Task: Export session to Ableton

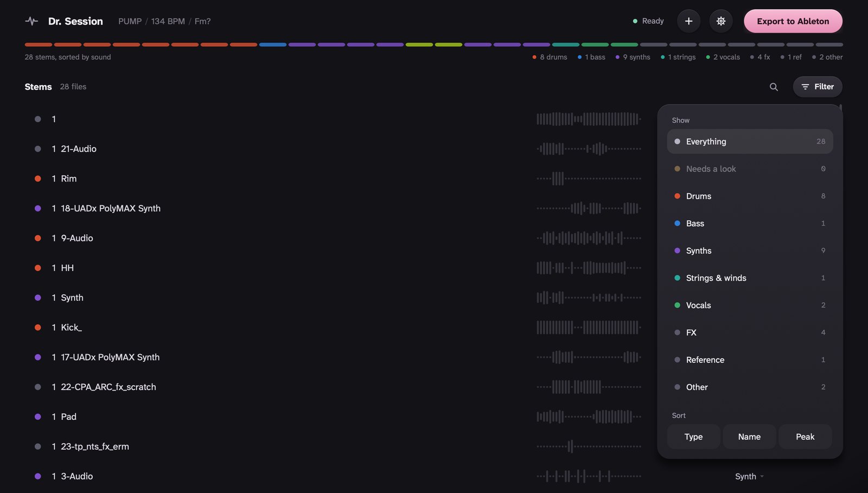Action: click(x=793, y=21)
